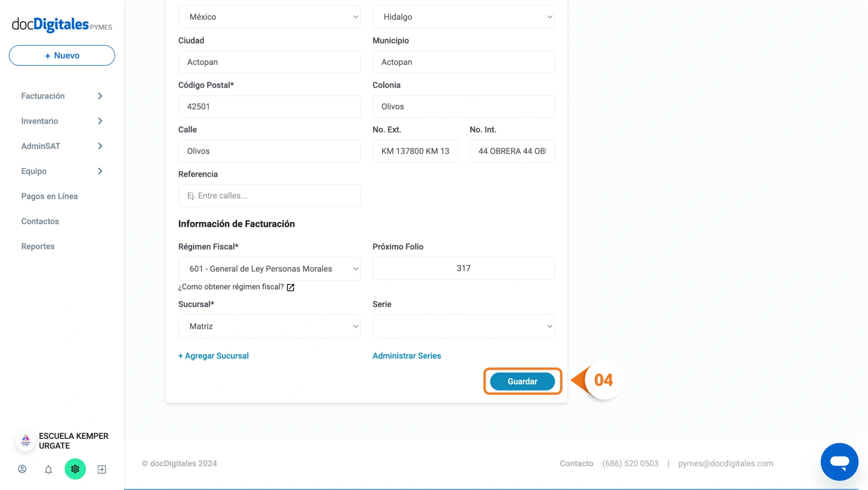Click the Referencia input field
Viewport: 868px width, 490px height.
tap(269, 196)
